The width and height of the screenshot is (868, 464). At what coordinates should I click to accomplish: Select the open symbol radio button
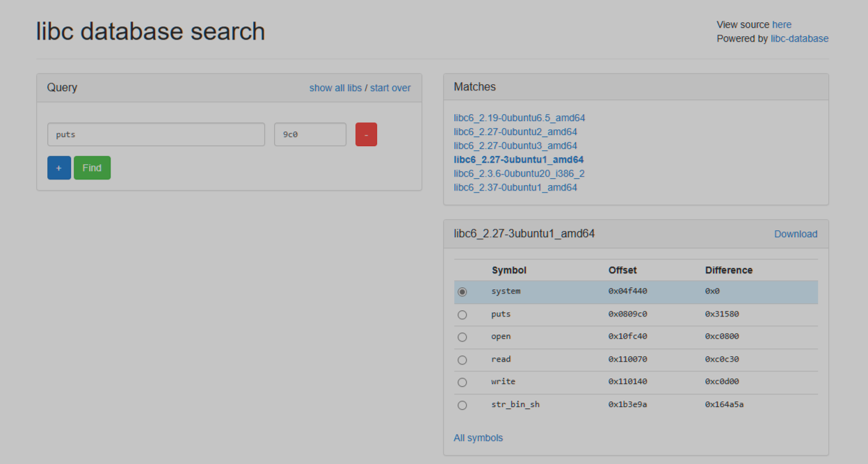[463, 337]
